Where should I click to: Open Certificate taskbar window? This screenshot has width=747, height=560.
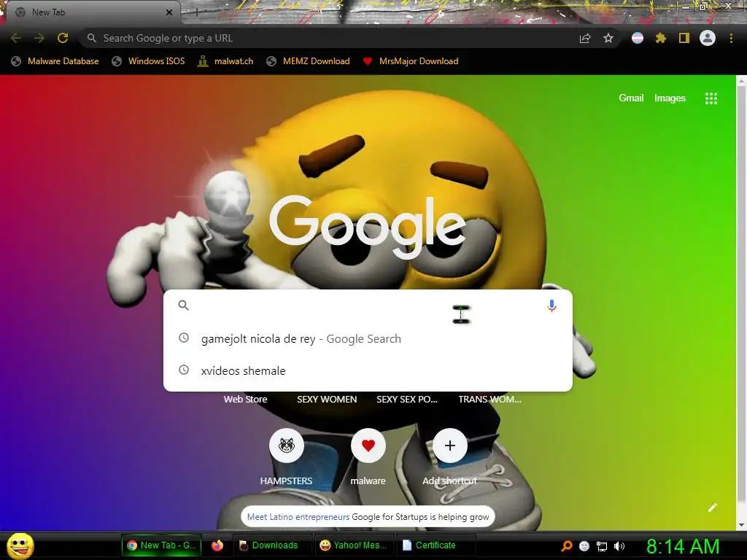point(436,545)
